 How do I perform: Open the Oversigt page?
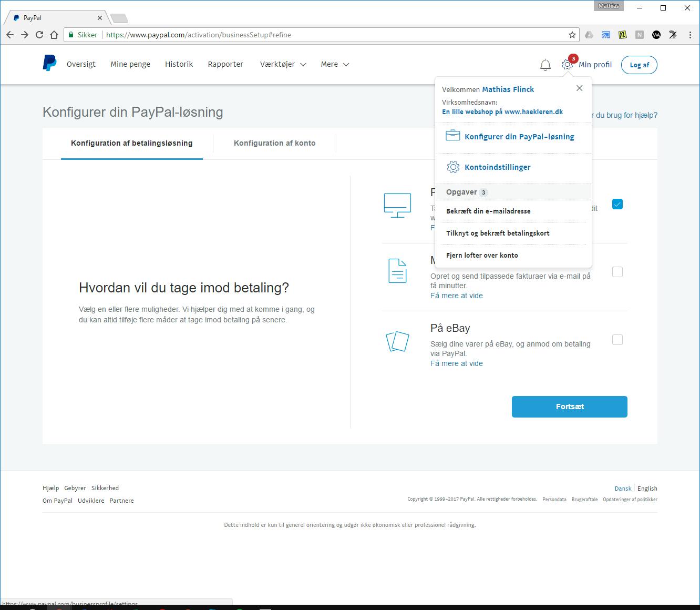coord(81,64)
